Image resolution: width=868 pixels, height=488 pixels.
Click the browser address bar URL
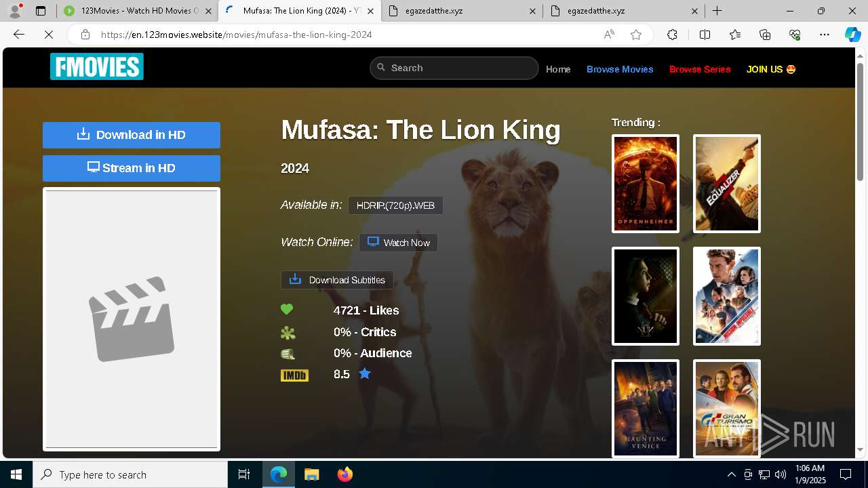236,35
